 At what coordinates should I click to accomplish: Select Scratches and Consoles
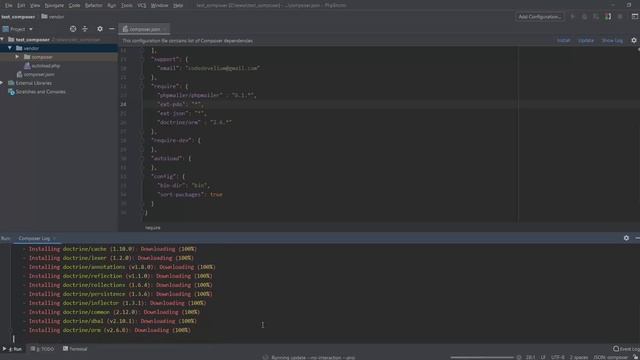click(37, 92)
